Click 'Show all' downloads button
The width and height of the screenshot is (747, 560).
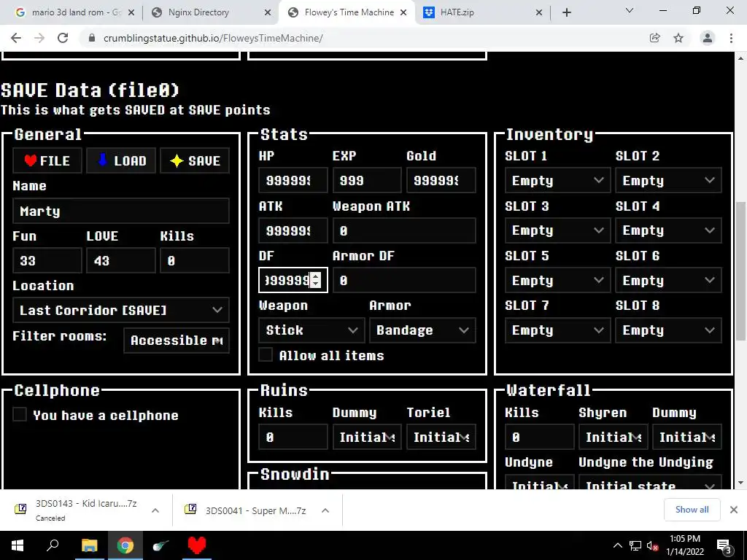tap(692, 510)
